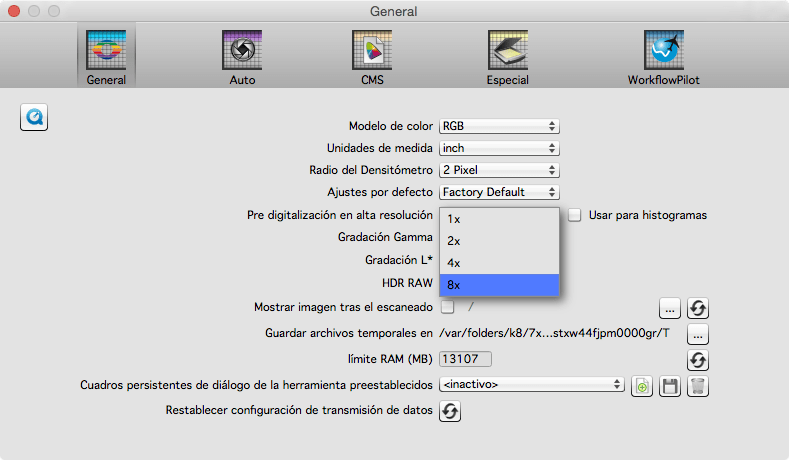789x460 pixels.
Task: Expand the Modelo de color dropdown
Action: click(499, 127)
